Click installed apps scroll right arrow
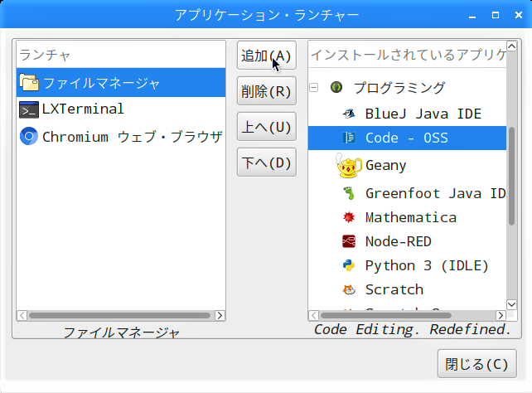This screenshot has width=532, height=393. tap(501, 315)
